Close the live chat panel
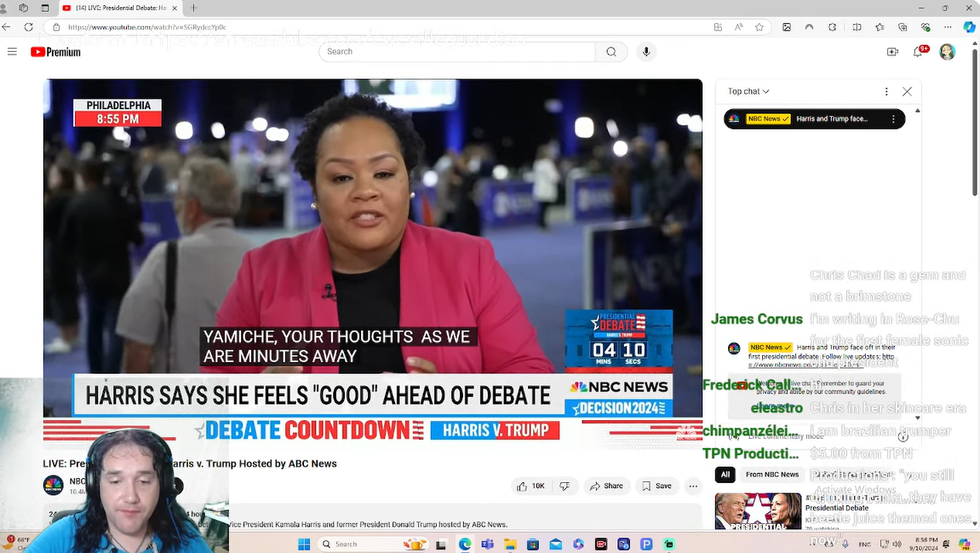The width and height of the screenshot is (980, 553). click(x=907, y=91)
